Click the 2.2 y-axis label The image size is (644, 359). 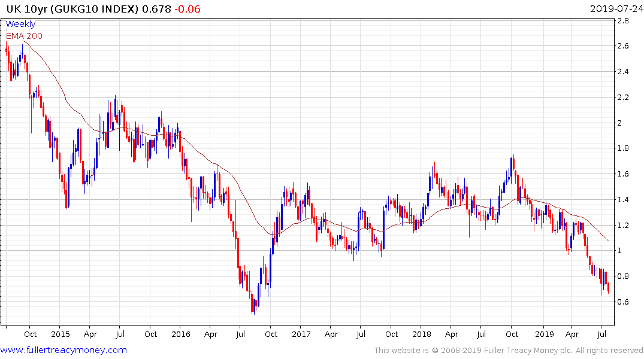tap(623, 98)
